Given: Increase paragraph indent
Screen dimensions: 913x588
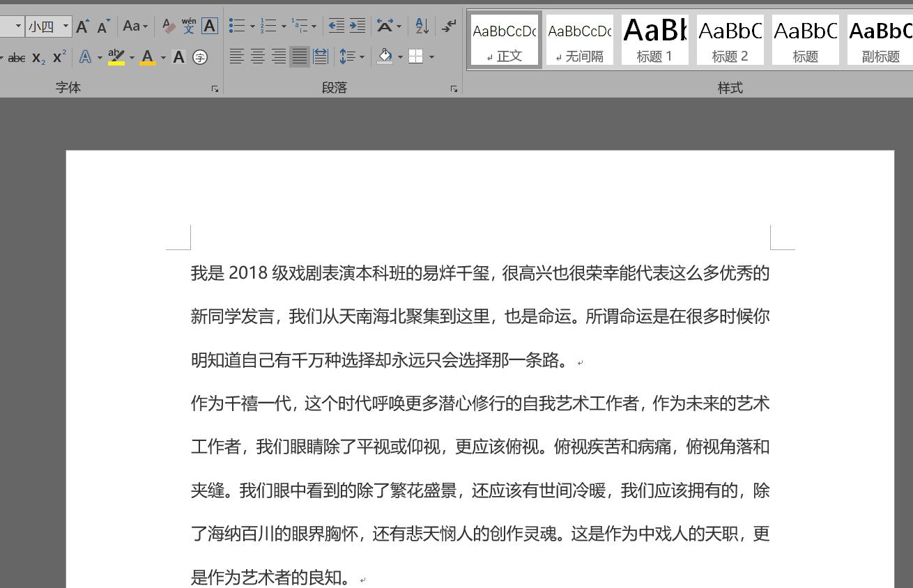Looking at the screenshot, I should 358,26.
